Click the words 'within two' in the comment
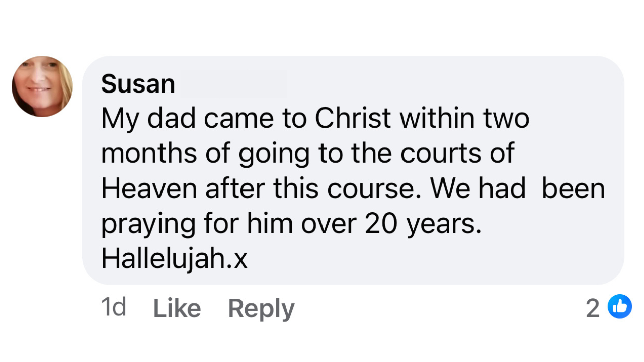Viewport: 644px width, 362px height. pos(465,119)
